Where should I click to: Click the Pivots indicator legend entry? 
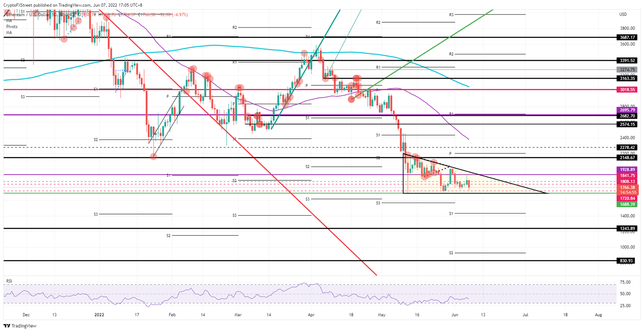point(11,26)
